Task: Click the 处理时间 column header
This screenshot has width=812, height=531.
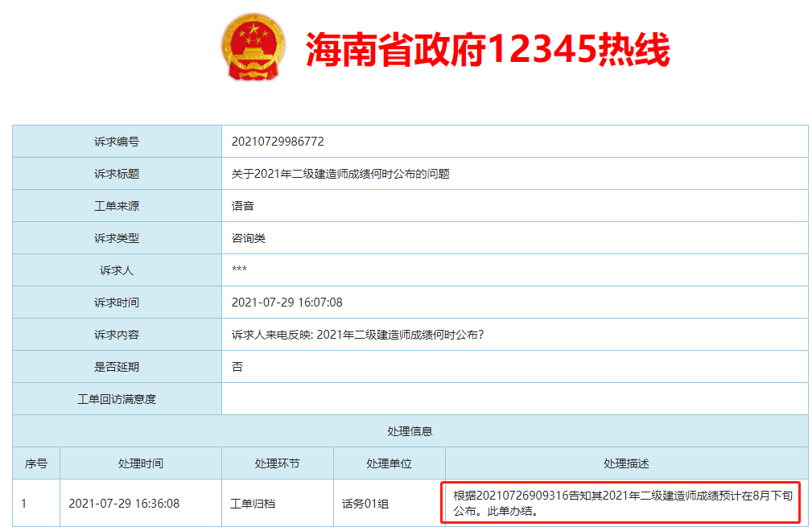Action: [x=140, y=463]
